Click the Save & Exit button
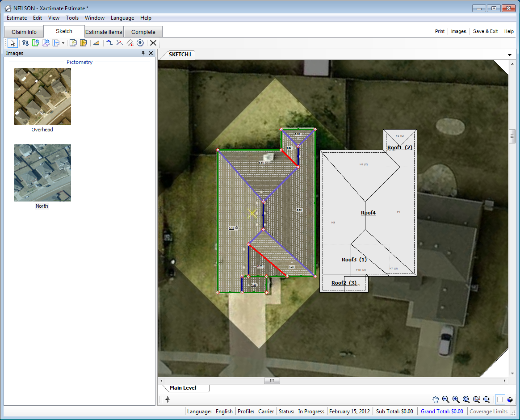 coord(485,31)
